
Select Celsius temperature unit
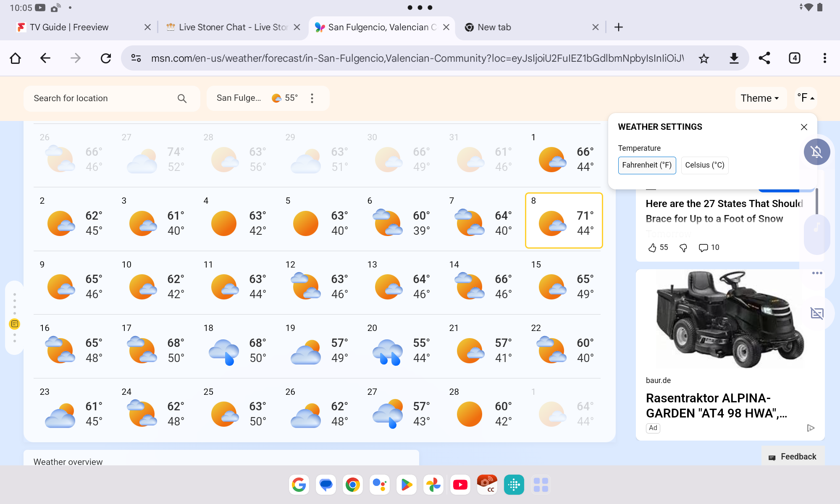coord(705,165)
